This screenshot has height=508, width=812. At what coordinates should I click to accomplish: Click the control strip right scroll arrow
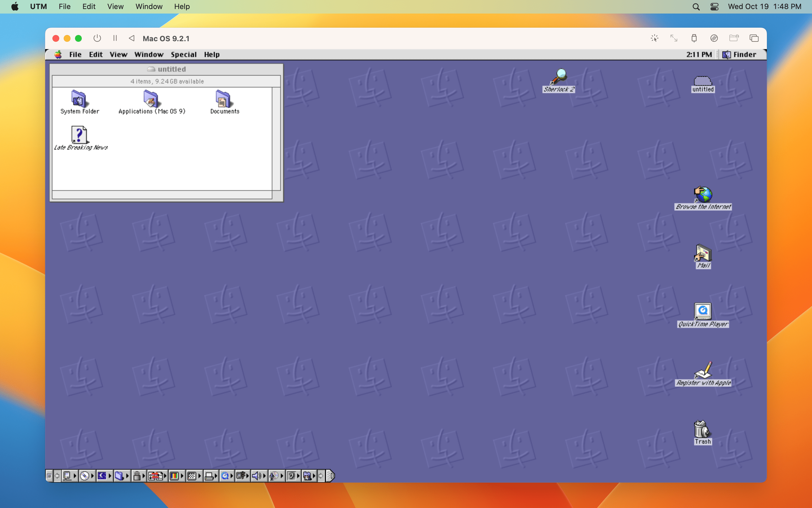coord(321,476)
